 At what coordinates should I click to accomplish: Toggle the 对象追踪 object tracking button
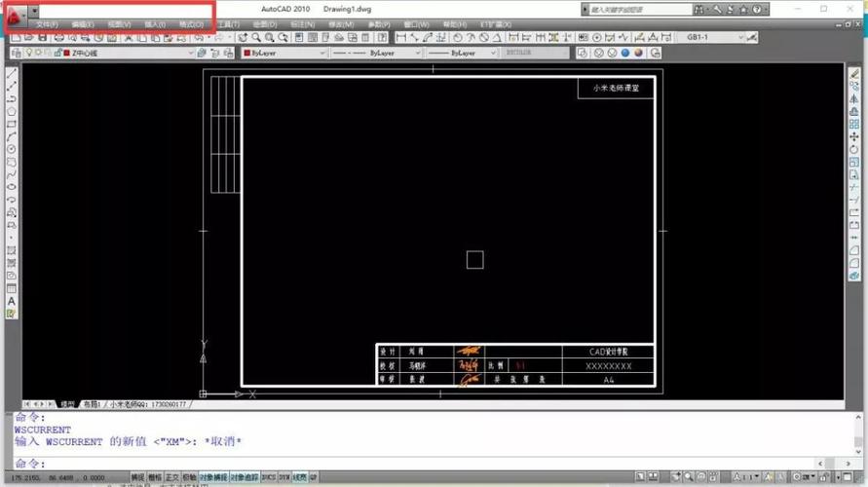coord(245,477)
